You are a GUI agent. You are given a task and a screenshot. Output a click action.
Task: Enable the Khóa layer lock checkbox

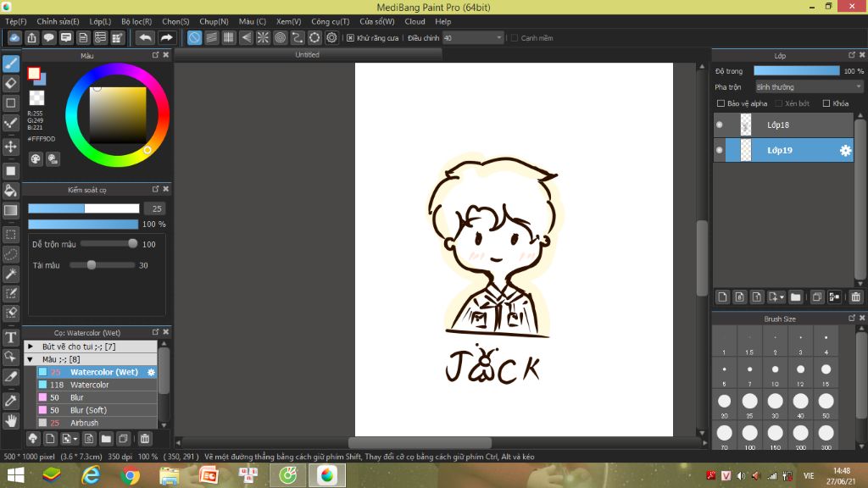826,103
